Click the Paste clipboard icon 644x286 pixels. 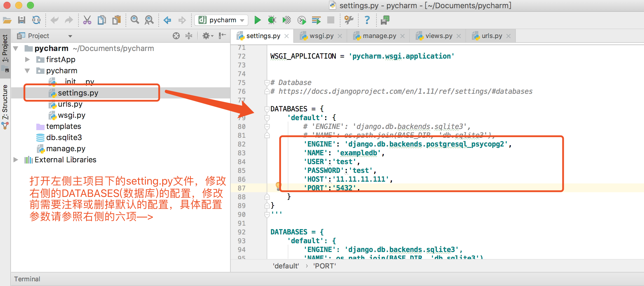point(116,20)
